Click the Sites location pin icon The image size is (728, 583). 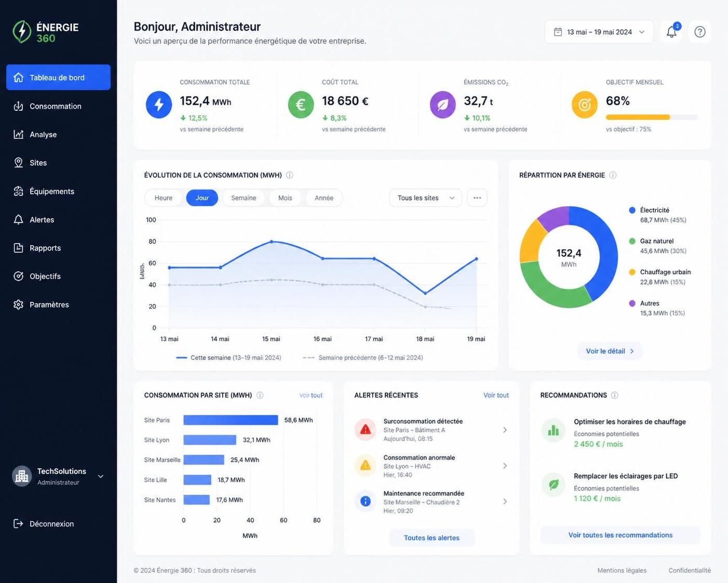[x=18, y=163]
